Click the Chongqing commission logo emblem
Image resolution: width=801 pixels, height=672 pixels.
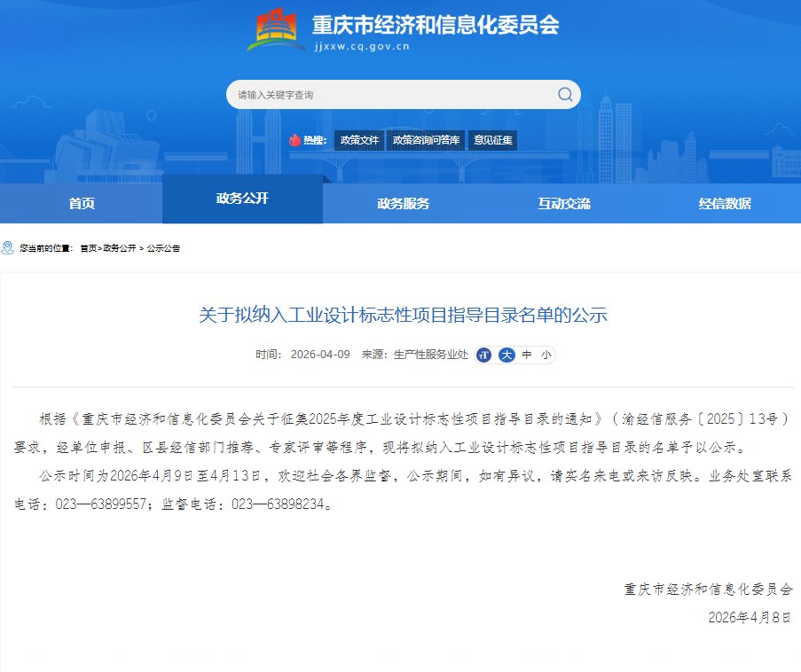click(274, 32)
